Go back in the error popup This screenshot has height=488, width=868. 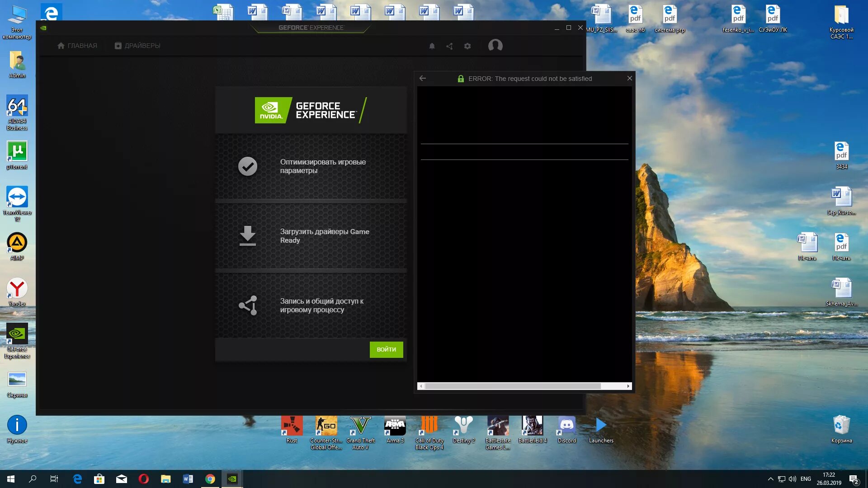[423, 78]
